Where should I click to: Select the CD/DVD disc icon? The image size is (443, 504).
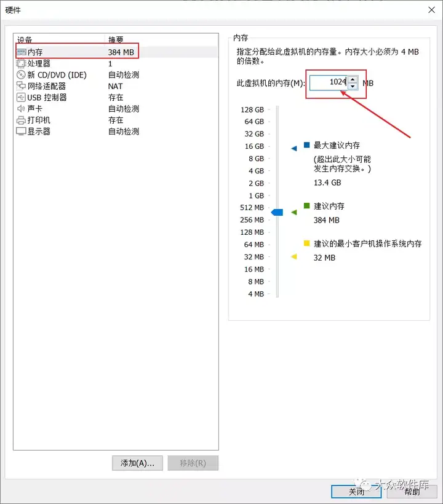point(21,75)
